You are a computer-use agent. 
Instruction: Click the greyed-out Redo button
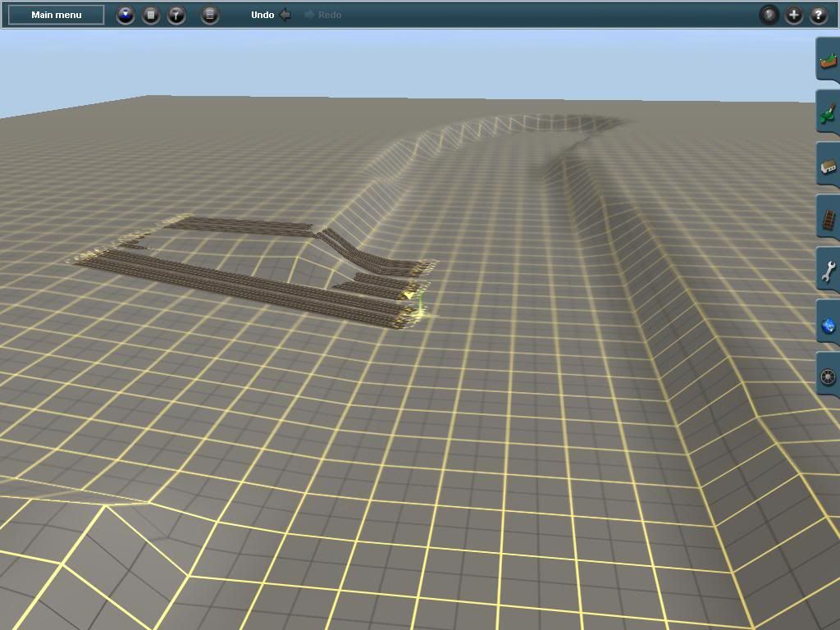click(x=322, y=15)
